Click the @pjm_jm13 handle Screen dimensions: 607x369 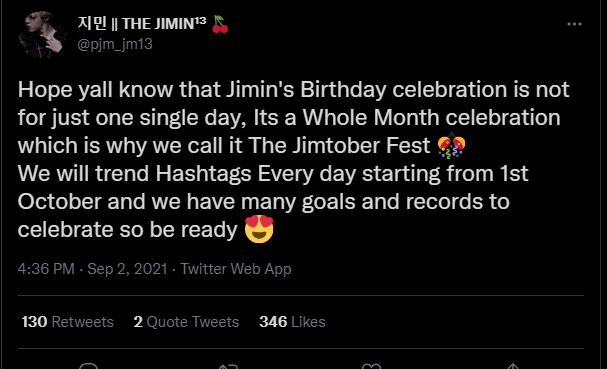point(115,44)
